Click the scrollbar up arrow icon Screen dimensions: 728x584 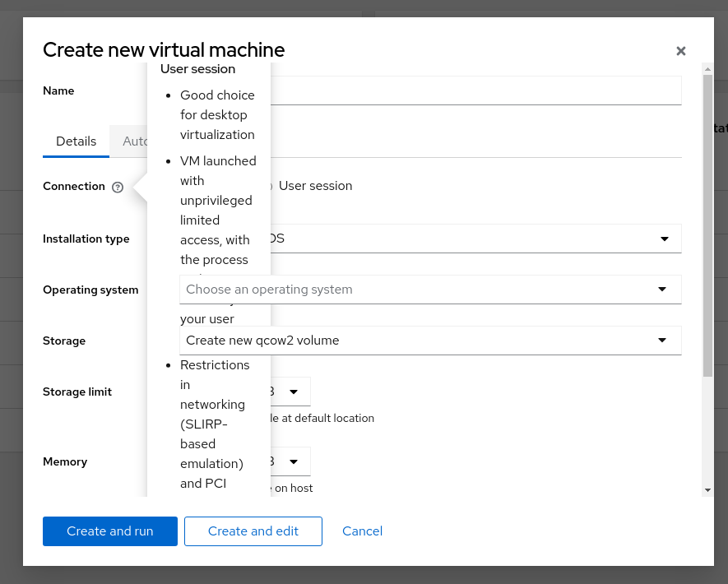tap(706, 67)
